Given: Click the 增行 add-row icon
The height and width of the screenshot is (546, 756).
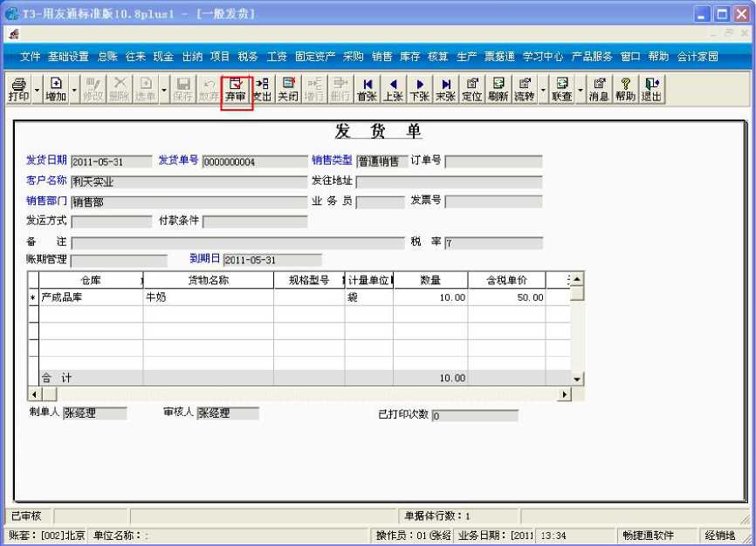Looking at the screenshot, I should 314,90.
